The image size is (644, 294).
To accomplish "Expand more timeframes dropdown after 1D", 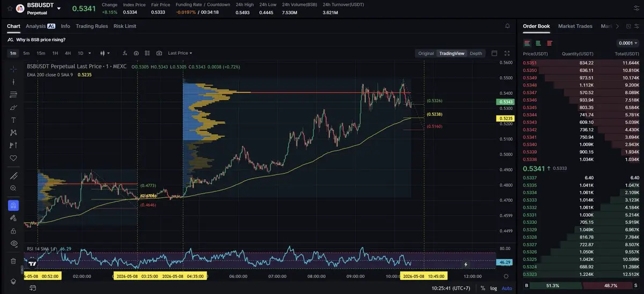I will pyautogui.click(x=90, y=53).
